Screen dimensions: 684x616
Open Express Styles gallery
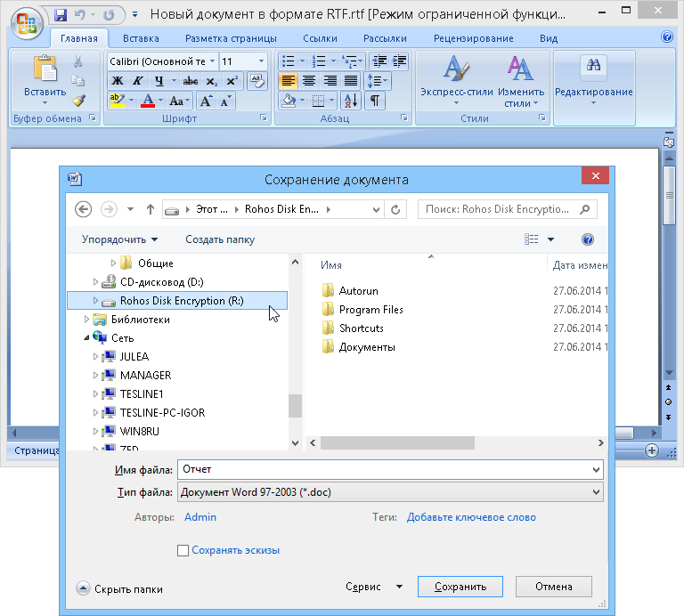pos(456,81)
